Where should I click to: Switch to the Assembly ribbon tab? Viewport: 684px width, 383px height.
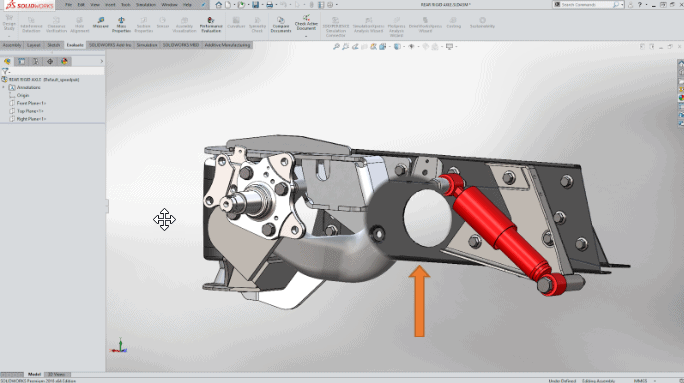pos(12,45)
